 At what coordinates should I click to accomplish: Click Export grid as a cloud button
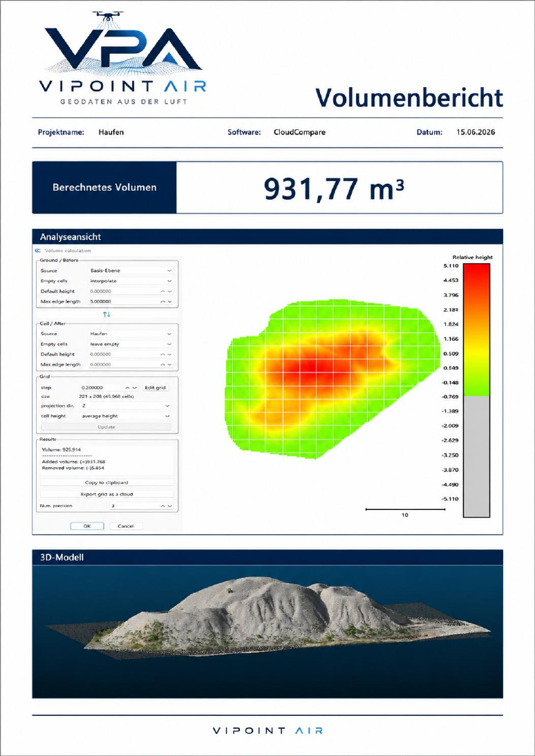106,494
